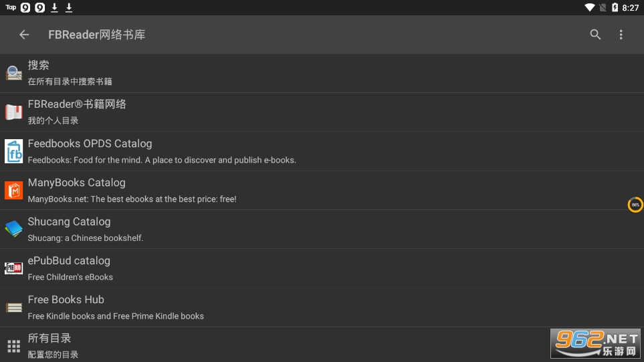Tap the circular yellow progress indicator
644x362 pixels.
click(x=635, y=205)
